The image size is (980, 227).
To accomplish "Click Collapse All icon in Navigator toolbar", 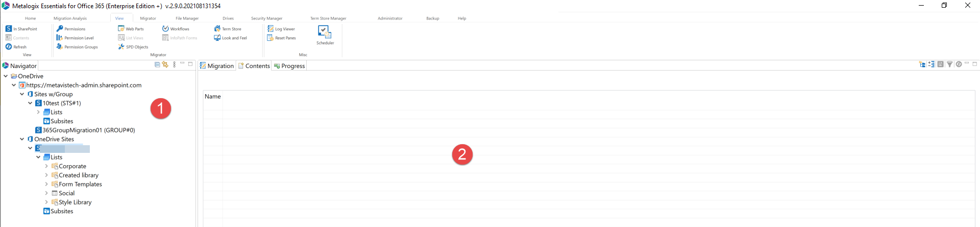I will [157, 64].
